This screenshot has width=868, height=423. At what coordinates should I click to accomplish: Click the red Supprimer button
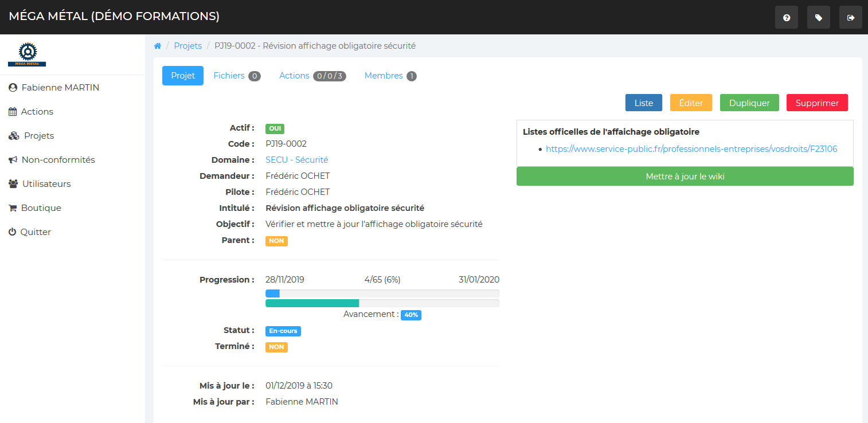(x=817, y=103)
